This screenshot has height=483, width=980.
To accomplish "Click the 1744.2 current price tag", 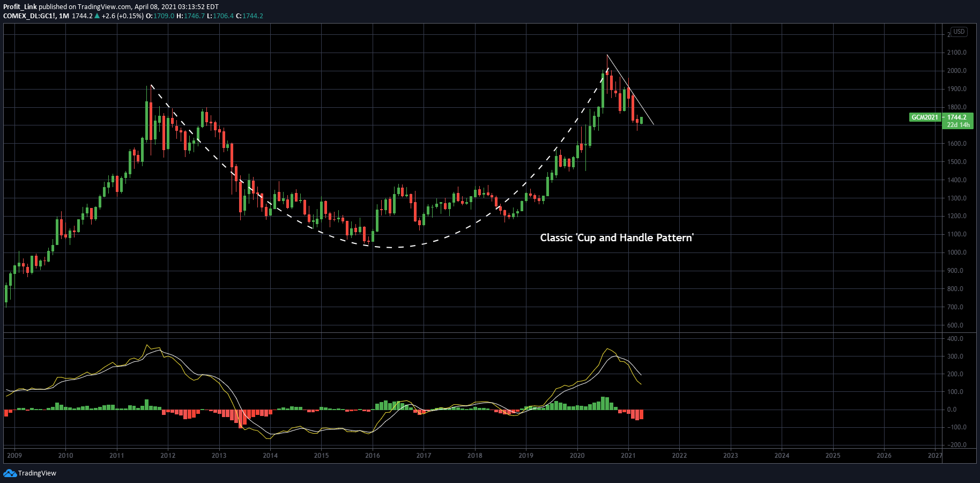I will [x=957, y=117].
